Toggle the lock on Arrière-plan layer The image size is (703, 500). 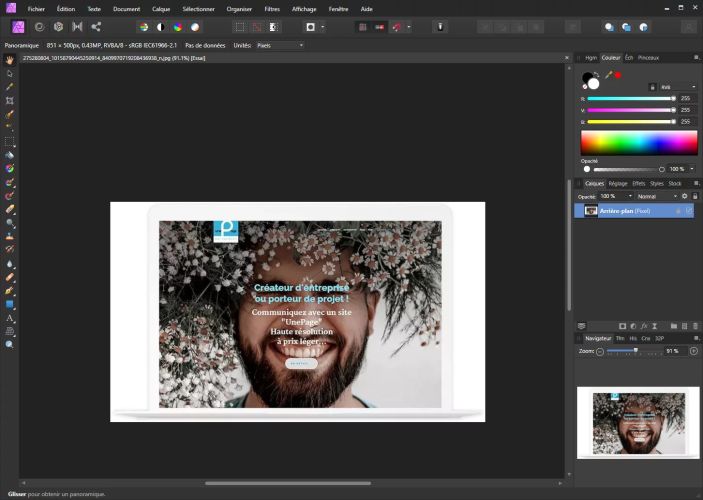click(x=678, y=211)
